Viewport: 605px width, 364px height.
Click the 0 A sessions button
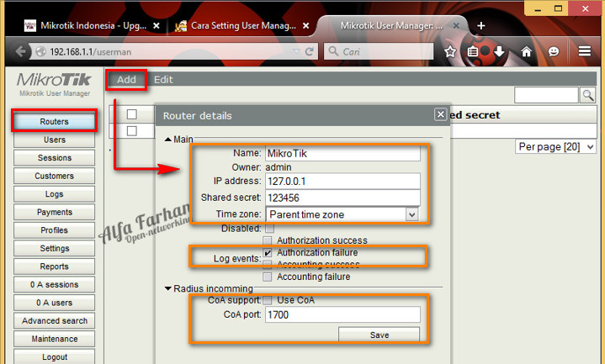pos(54,285)
